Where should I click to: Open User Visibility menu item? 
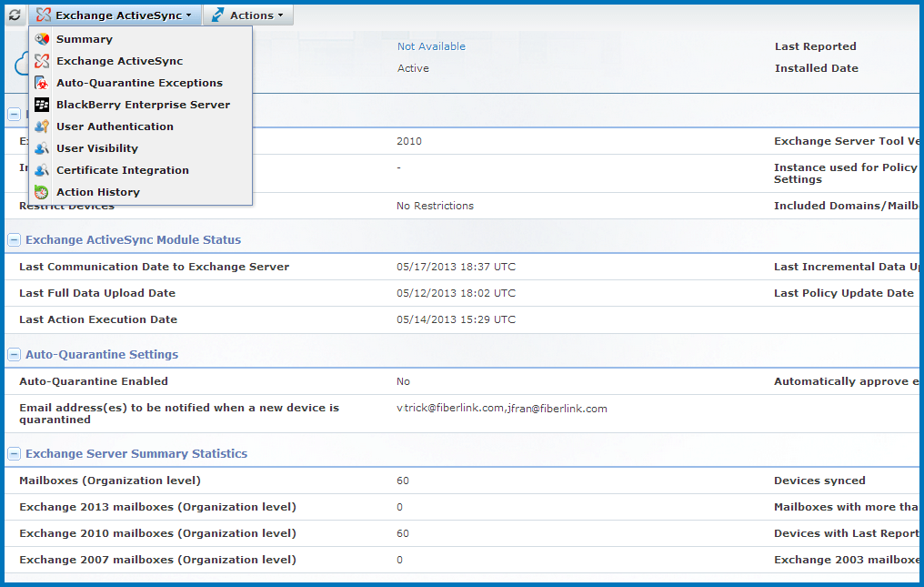click(x=141, y=148)
